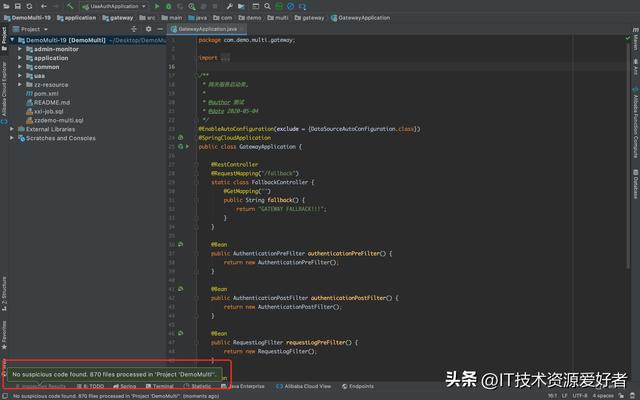Click the Synchronize refresh toolbar icon

29,6
